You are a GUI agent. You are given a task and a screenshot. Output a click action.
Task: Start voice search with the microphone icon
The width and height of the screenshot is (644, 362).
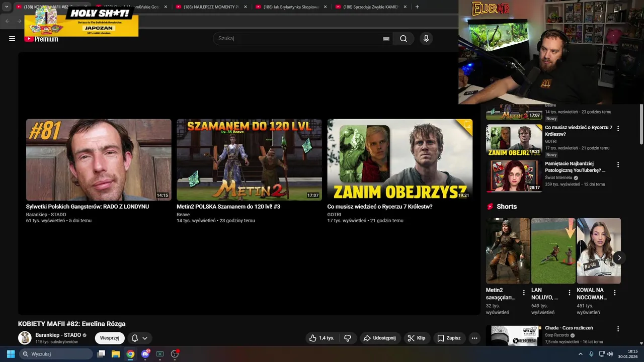pyautogui.click(x=426, y=39)
